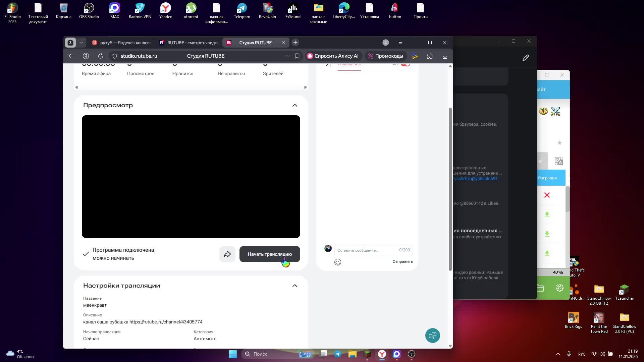This screenshot has height=362, width=644.
Task: Collapse Настройки трансляции section
Action: coord(295,286)
